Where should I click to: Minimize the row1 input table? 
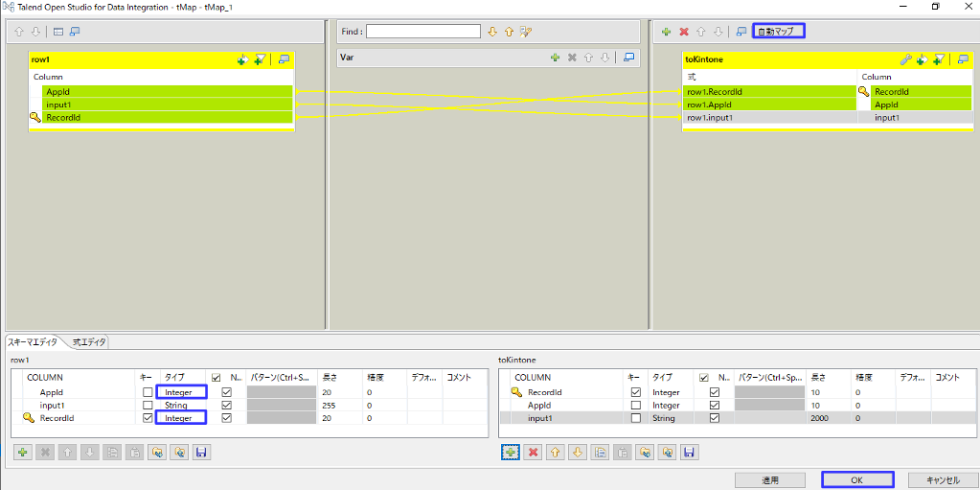285,59
